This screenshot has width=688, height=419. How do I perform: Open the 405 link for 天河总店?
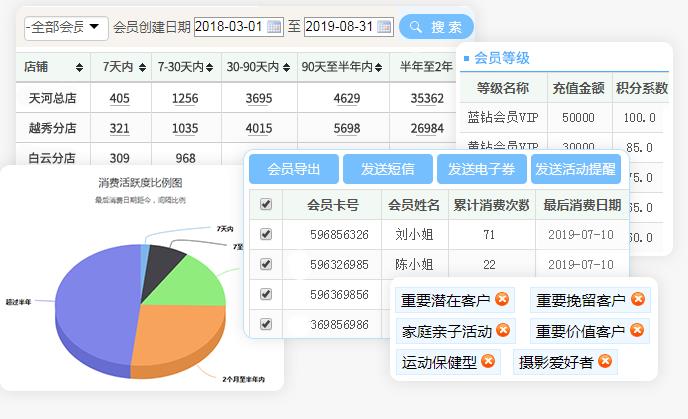(119, 98)
